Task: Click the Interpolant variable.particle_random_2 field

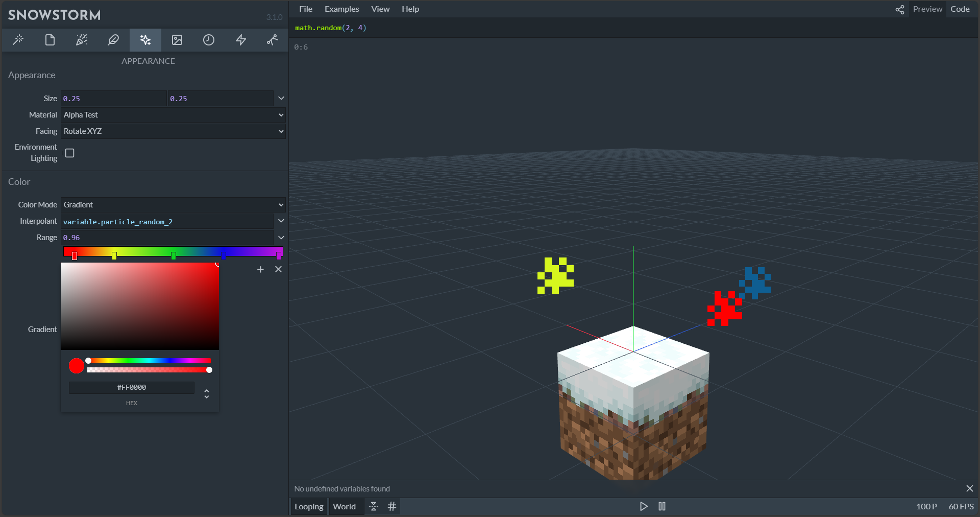Action: click(167, 221)
